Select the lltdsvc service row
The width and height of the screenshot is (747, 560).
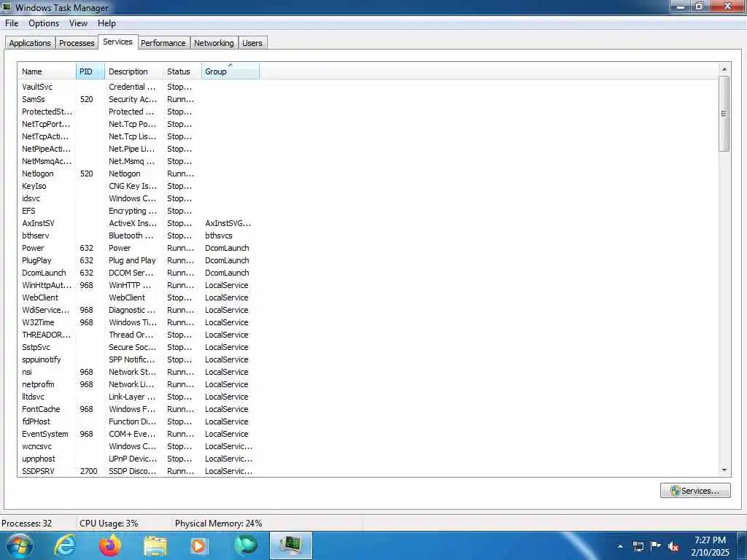[138, 397]
